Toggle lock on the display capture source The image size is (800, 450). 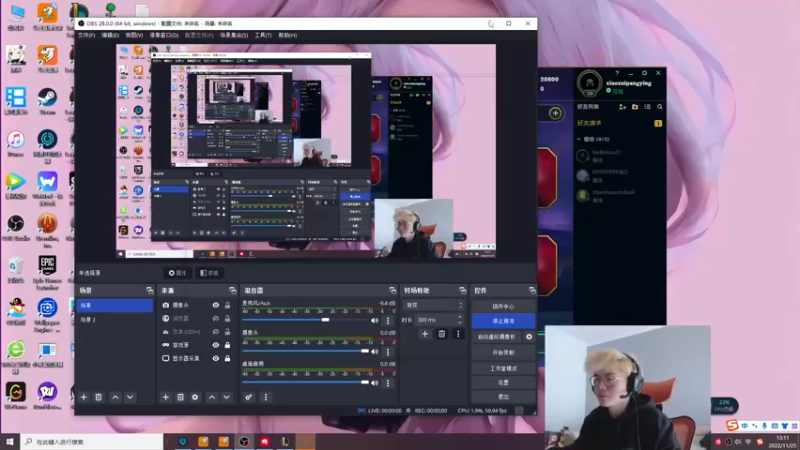(227, 358)
